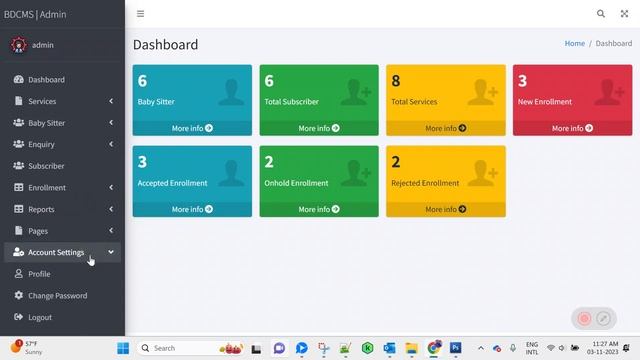This screenshot has width=640, height=360.
Task: Click the Change Password gear icon
Action: [18, 295]
